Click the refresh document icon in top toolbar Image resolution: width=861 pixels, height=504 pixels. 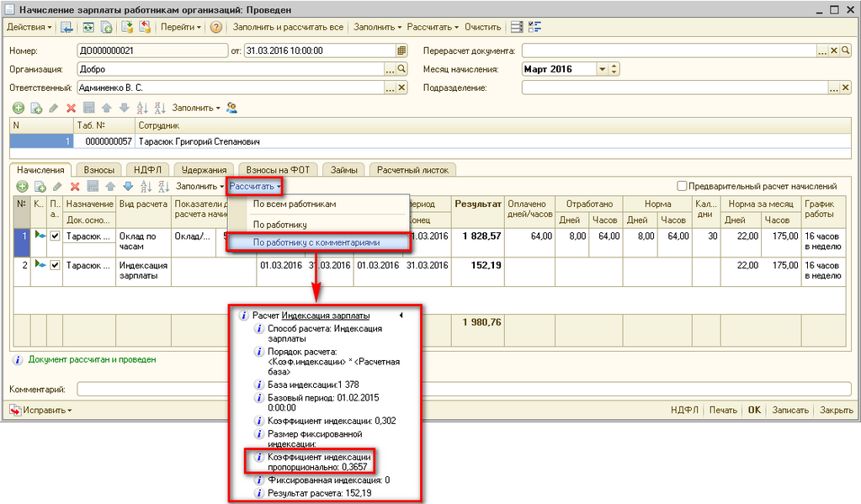(x=88, y=27)
